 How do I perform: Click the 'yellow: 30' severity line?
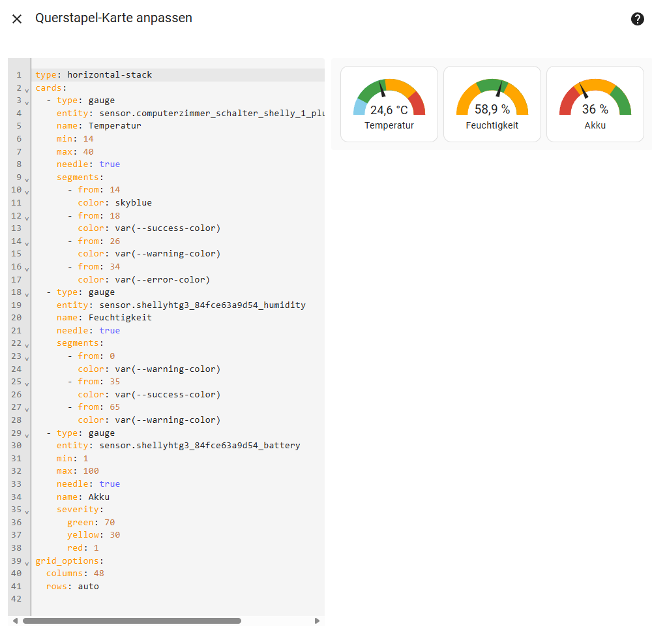tap(93, 534)
